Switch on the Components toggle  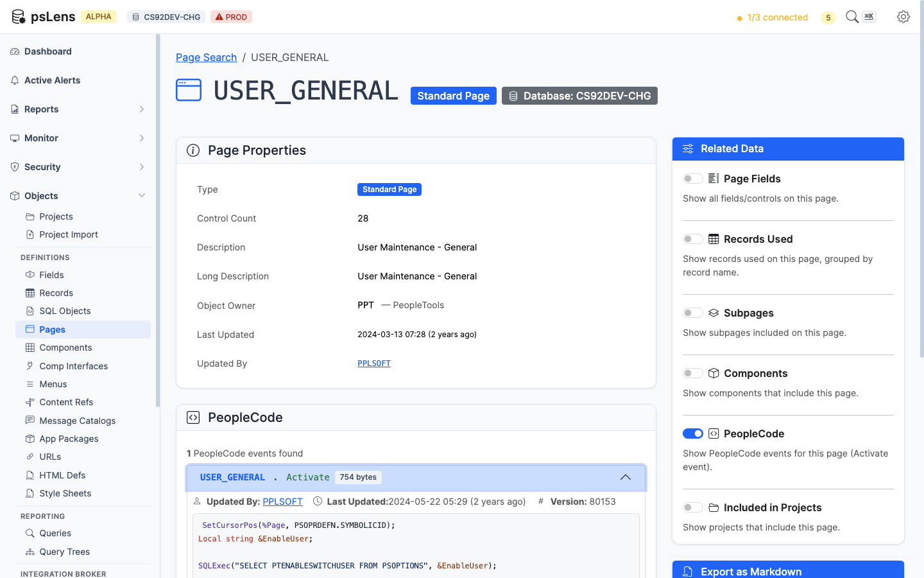point(693,373)
